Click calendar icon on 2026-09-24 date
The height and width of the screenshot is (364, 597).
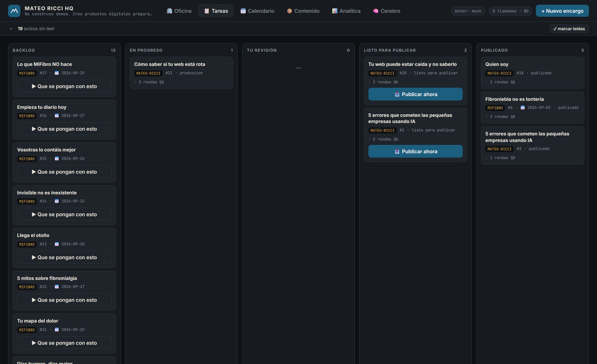click(57, 159)
